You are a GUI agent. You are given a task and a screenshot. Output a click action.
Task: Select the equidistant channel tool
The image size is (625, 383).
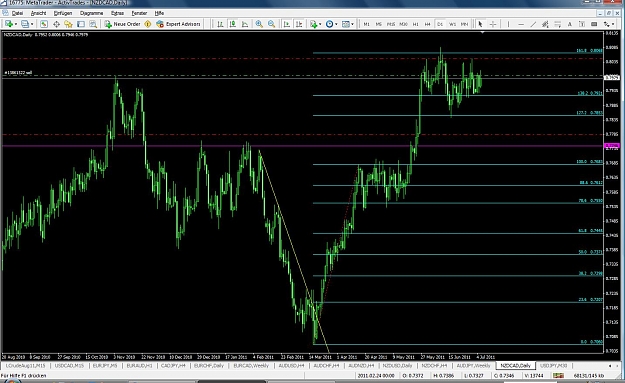pyautogui.click(x=545, y=24)
